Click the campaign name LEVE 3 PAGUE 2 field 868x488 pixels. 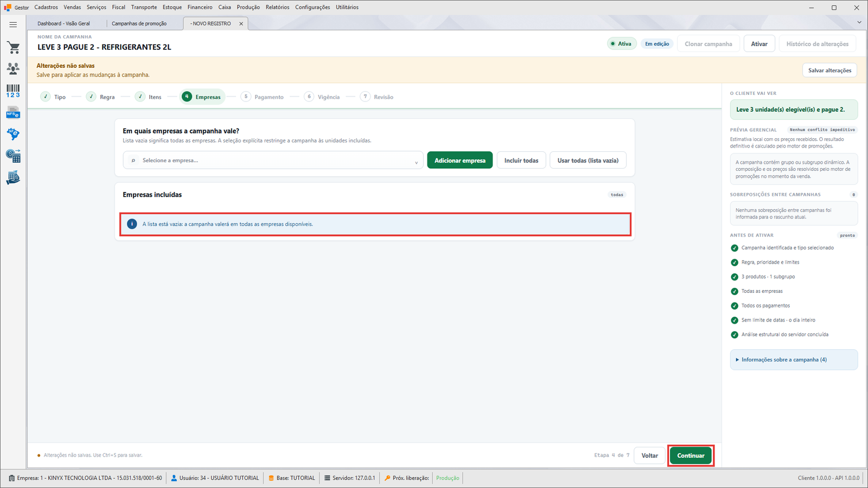(x=104, y=47)
